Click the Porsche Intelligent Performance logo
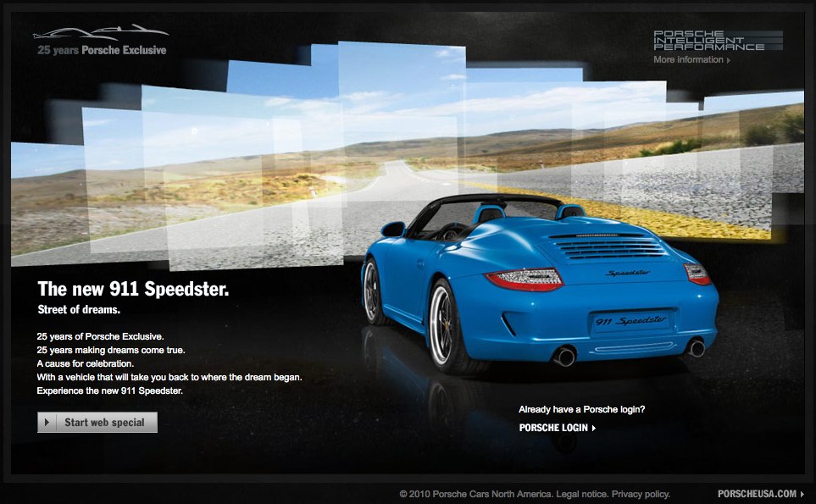Viewport: 816px width, 504px height. [x=718, y=40]
